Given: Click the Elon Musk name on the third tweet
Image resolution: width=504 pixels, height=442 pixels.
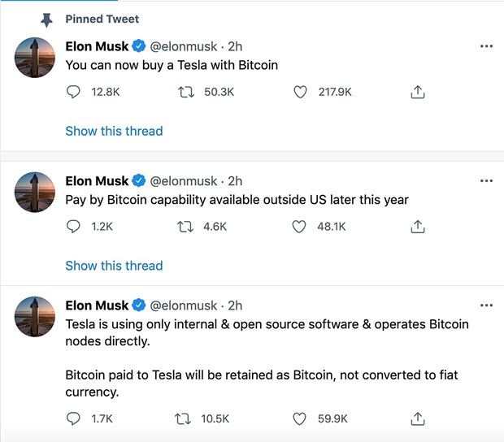Looking at the screenshot, I should point(97,305).
